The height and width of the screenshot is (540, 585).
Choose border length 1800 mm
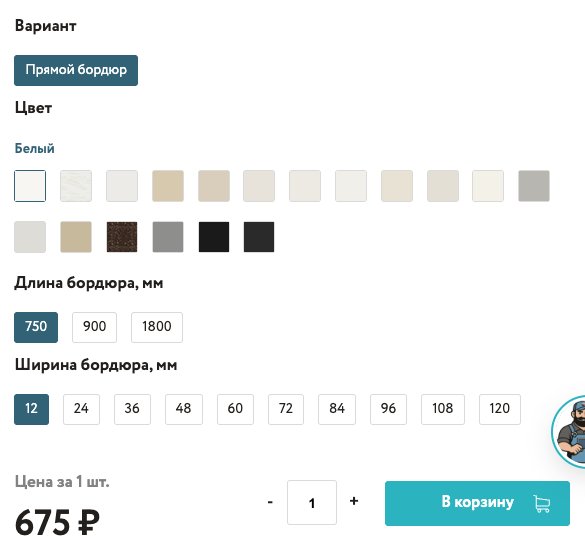157,327
